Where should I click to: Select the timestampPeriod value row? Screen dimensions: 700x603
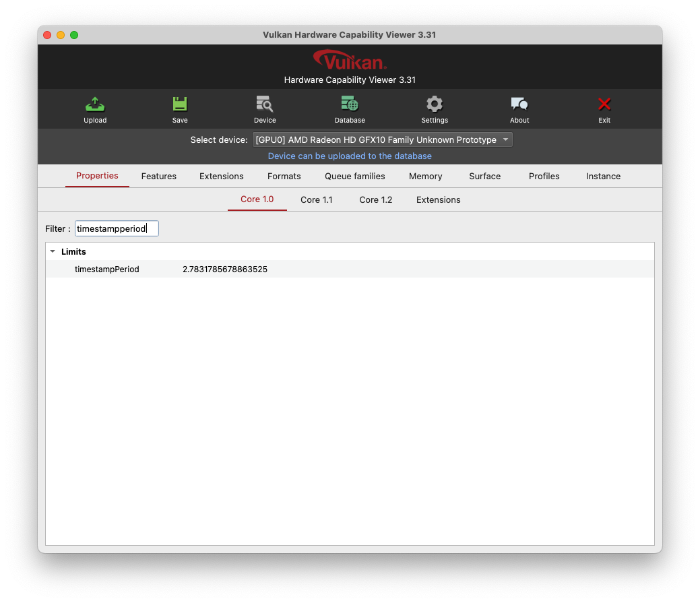tap(224, 269)
